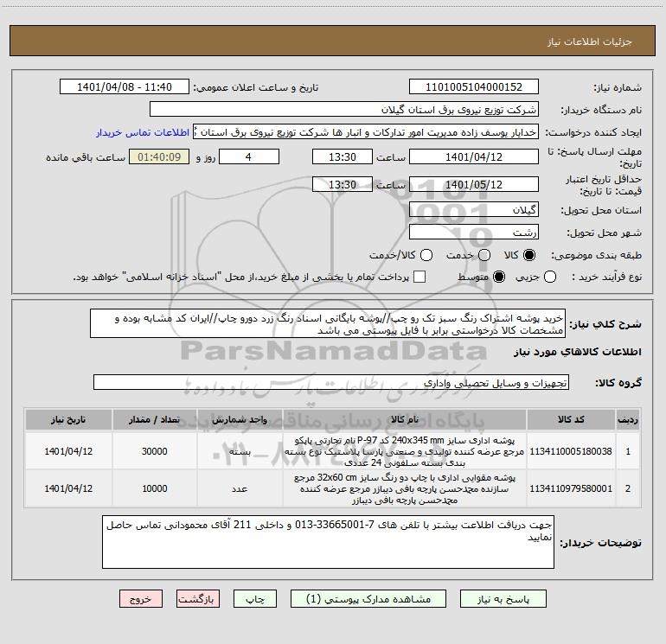Click the response deadline time 13:30 field

tap(343, 156)
